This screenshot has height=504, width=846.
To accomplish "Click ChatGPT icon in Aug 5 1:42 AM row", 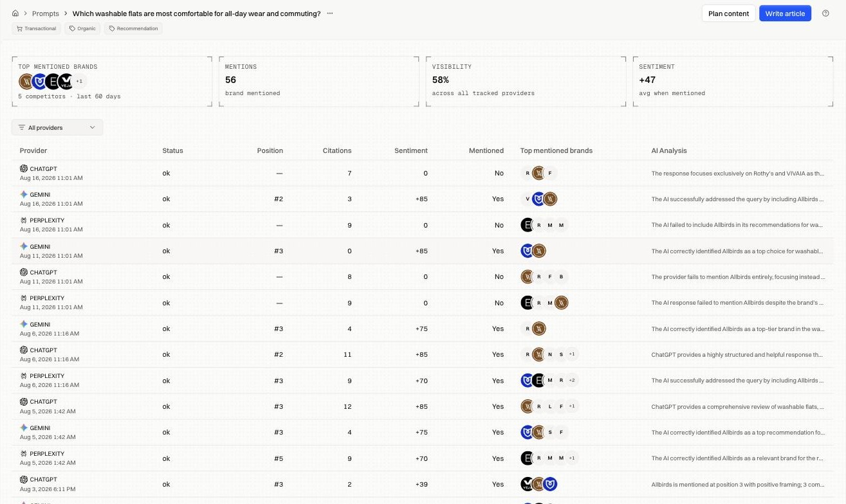I will (24, 402).
